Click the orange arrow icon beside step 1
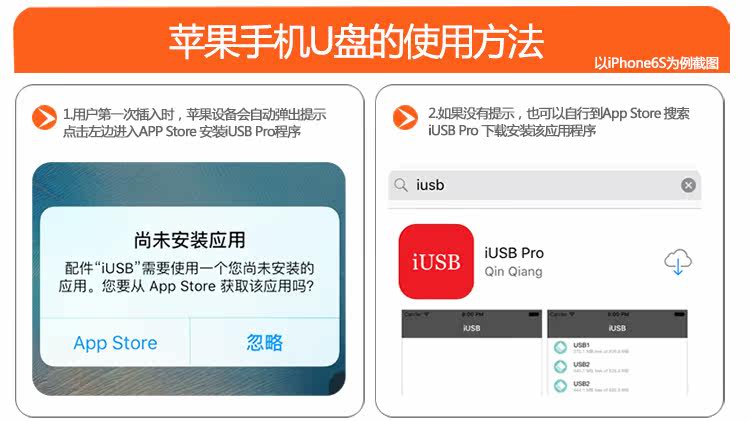The image size is (750, 421). (44, 118)
